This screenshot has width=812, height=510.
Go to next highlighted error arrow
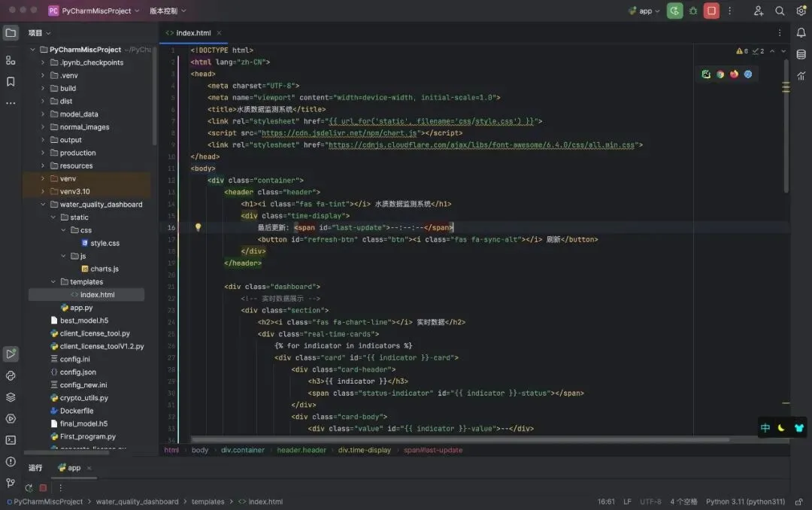[x=783, y=51]
